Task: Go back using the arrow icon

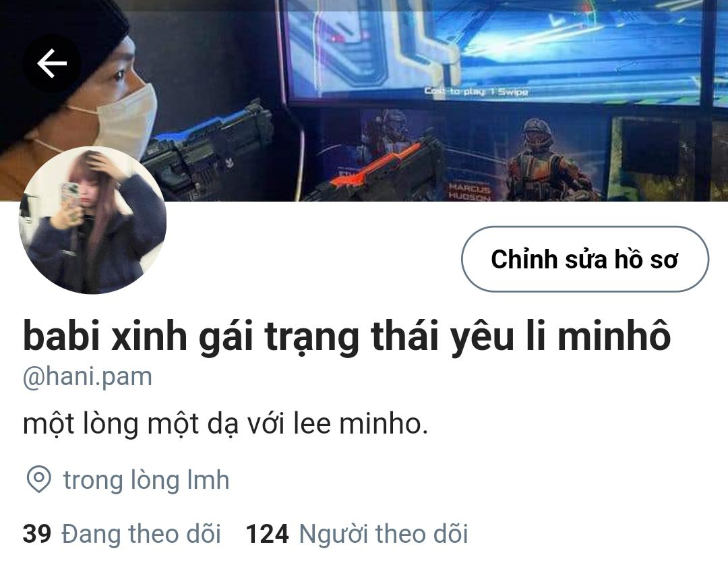Action: click(x=52, y=63)
